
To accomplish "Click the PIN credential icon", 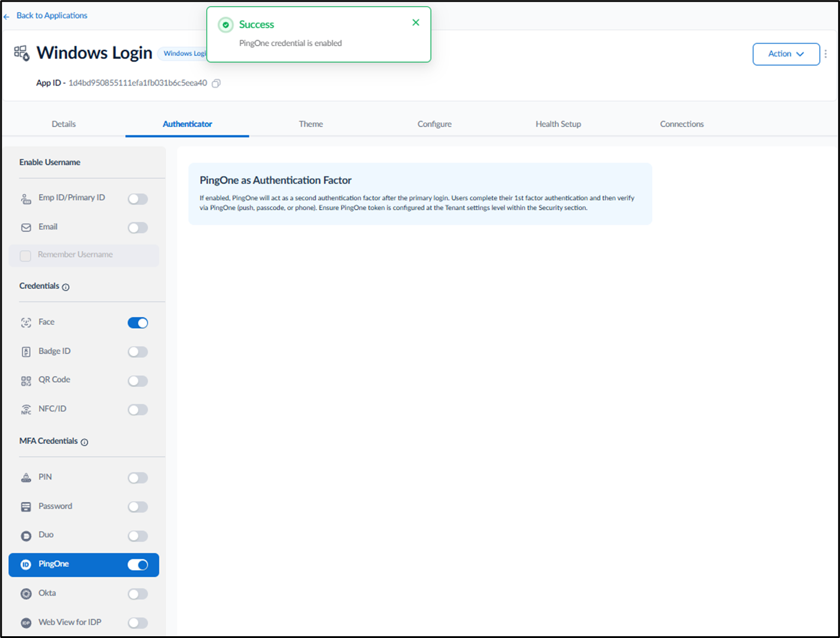I will [26, 478].
